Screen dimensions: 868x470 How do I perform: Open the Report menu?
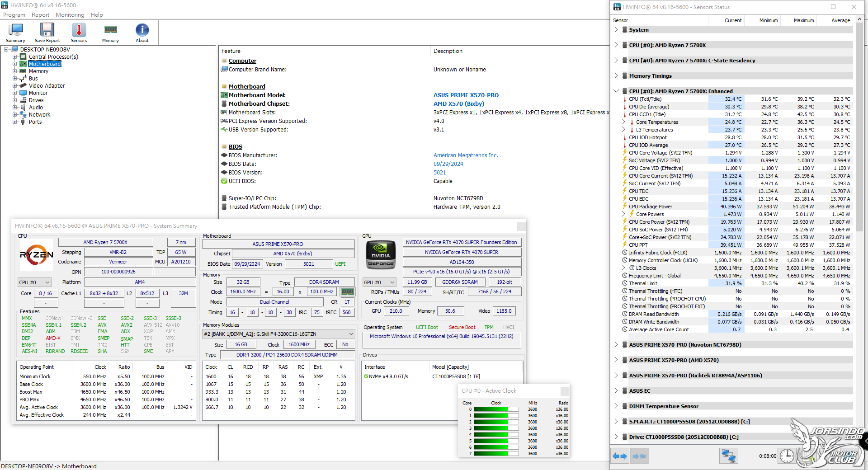point(40,15)
